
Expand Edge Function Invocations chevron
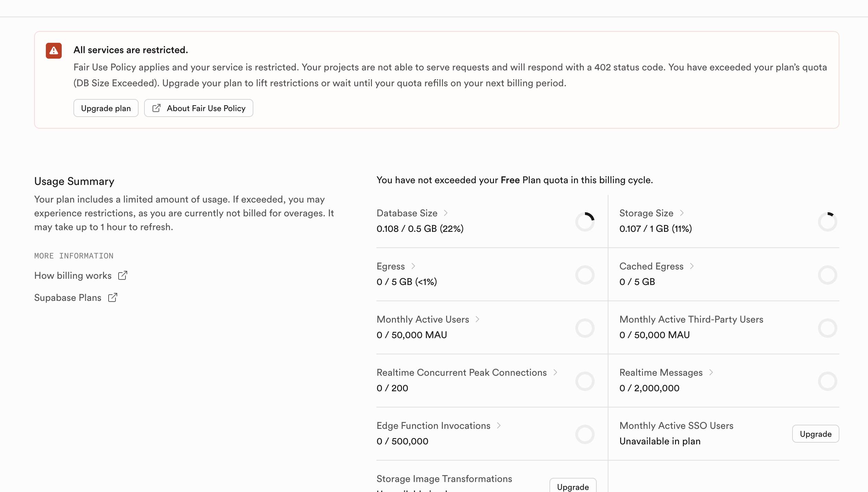click(x=499, y=426)
